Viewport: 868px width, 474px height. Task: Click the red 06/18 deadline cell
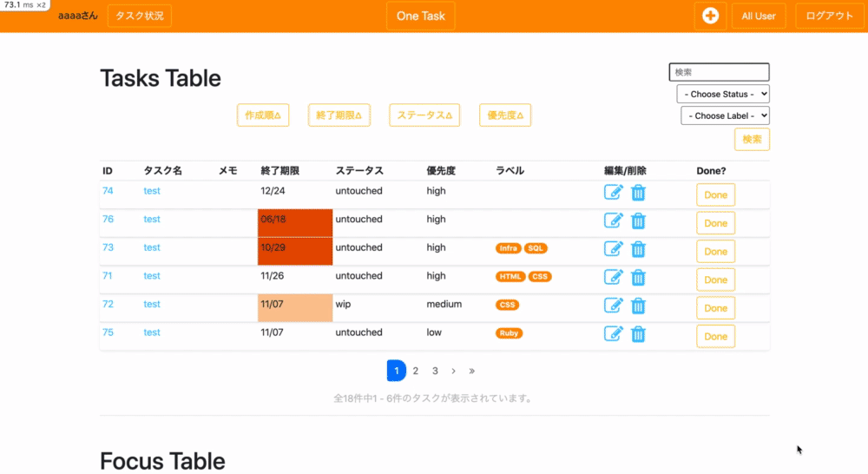[x=295, y=223]
